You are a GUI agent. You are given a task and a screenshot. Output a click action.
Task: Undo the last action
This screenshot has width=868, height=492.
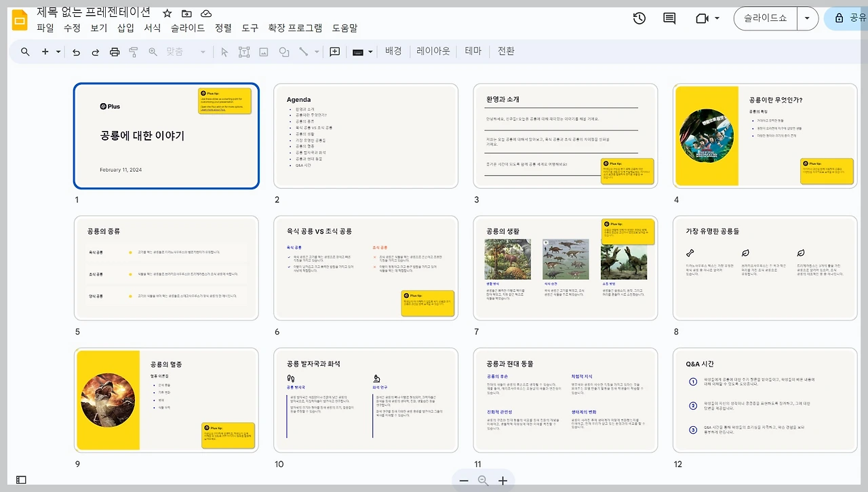76,52
